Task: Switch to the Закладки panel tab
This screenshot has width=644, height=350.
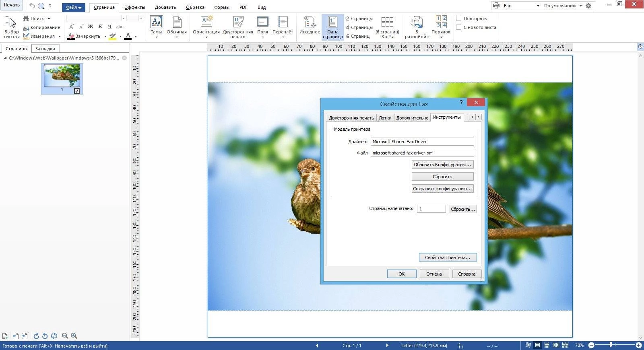Action: pos(45,49)
